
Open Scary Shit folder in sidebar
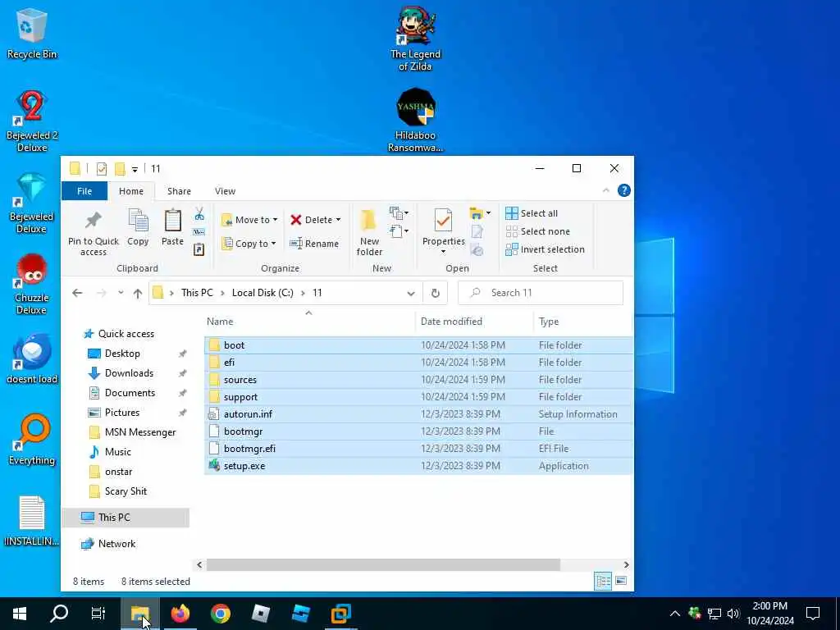(126, 491)
